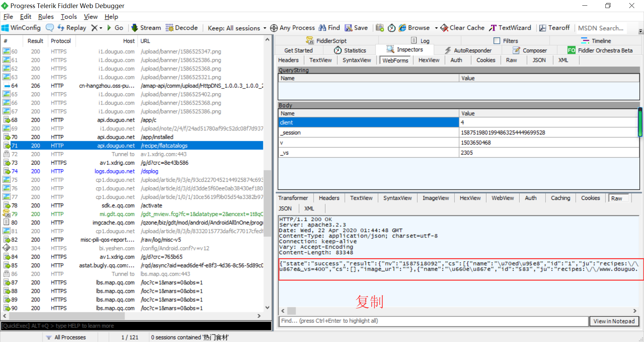Click the Go resume button

(115, 28)
